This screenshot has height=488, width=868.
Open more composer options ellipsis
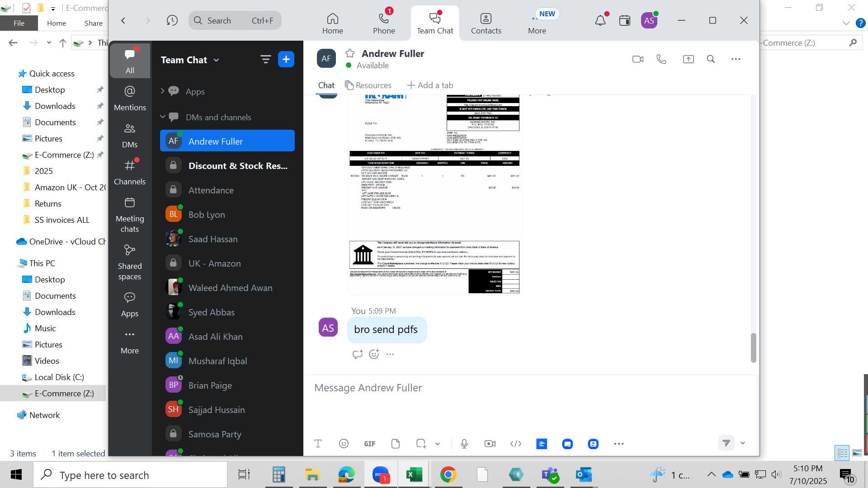[619, 444]
